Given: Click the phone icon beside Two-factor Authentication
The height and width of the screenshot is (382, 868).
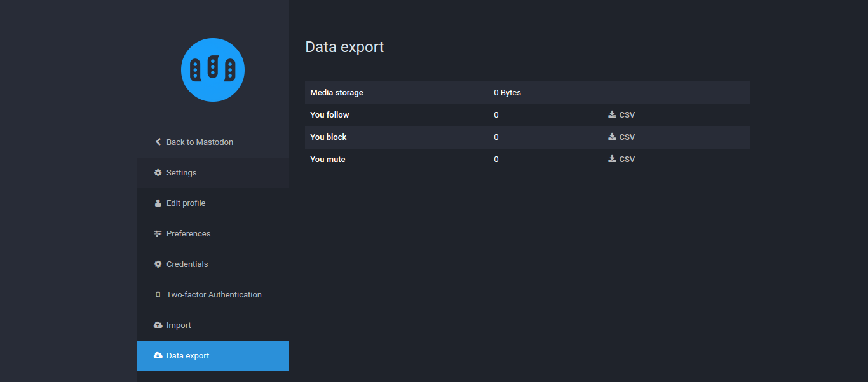Looking at the screenshot, I should coord(158,295).
